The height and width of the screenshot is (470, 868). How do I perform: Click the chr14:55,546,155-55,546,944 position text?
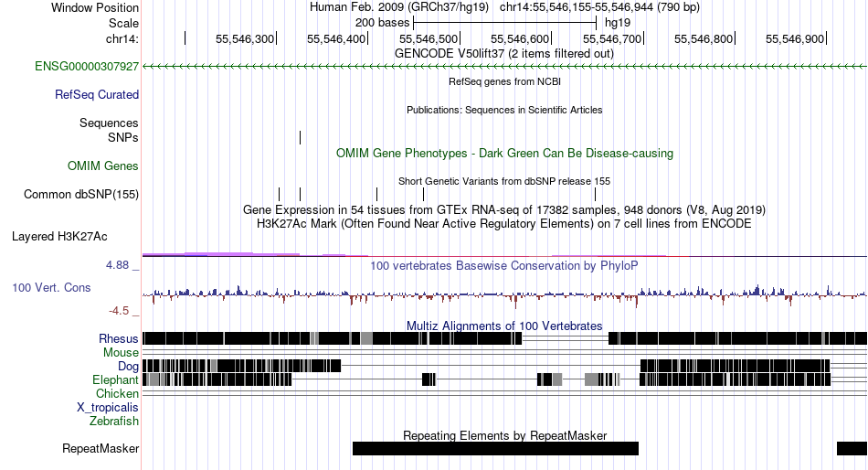point(599,7)
